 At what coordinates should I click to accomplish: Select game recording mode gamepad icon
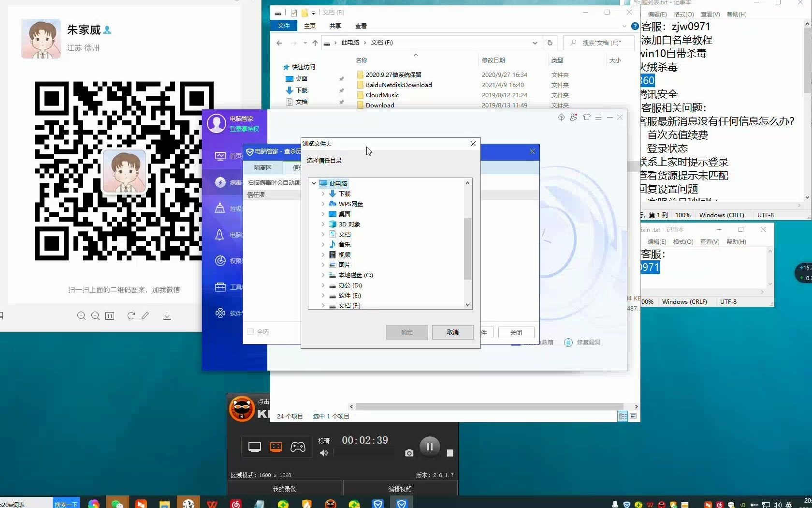(x=298, y=447)
